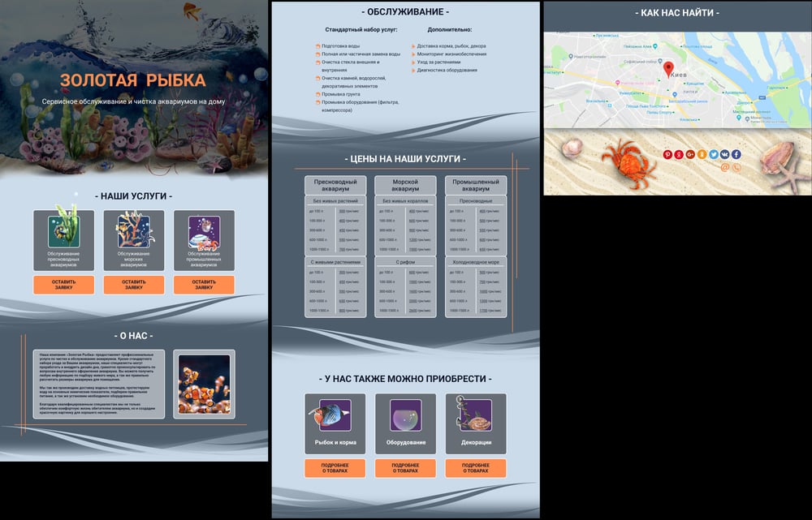This screenshot has height=520, width=812.
Task: Open the Pinterest social icon
Action: click(667, 154)
